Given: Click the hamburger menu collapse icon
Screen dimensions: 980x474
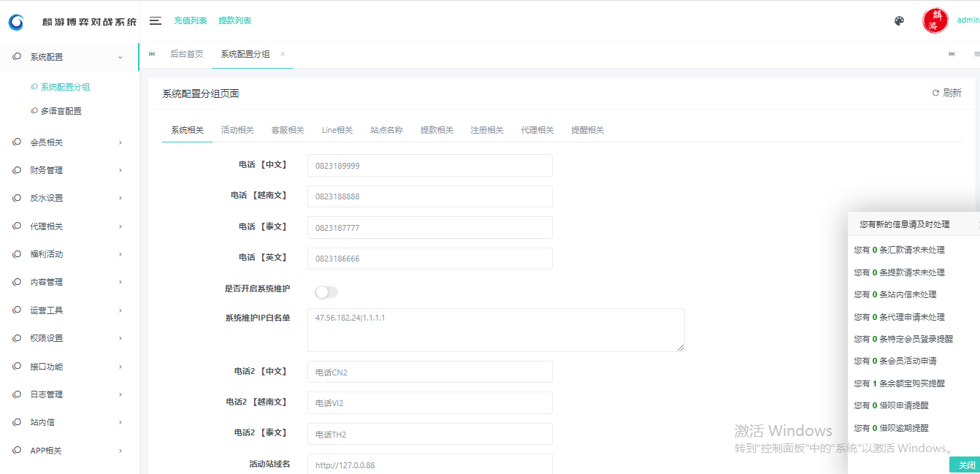Looking at the screenshot, I should 155,20.
